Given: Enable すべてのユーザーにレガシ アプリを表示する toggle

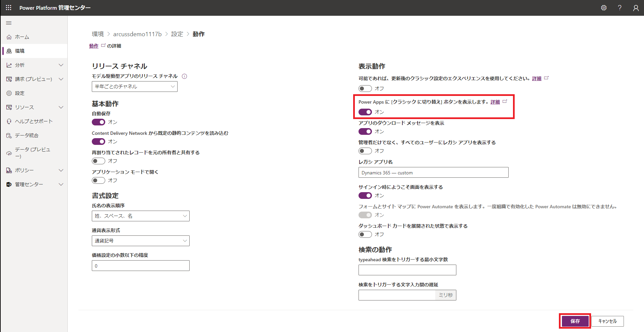Looking at the screenshot, I should click(365, 151).
